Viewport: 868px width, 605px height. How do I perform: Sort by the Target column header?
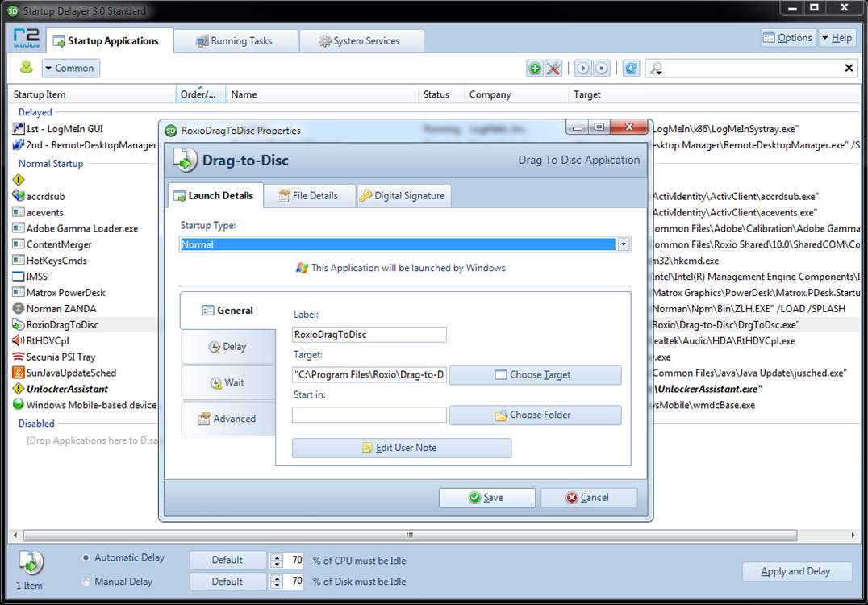point(714,94)
